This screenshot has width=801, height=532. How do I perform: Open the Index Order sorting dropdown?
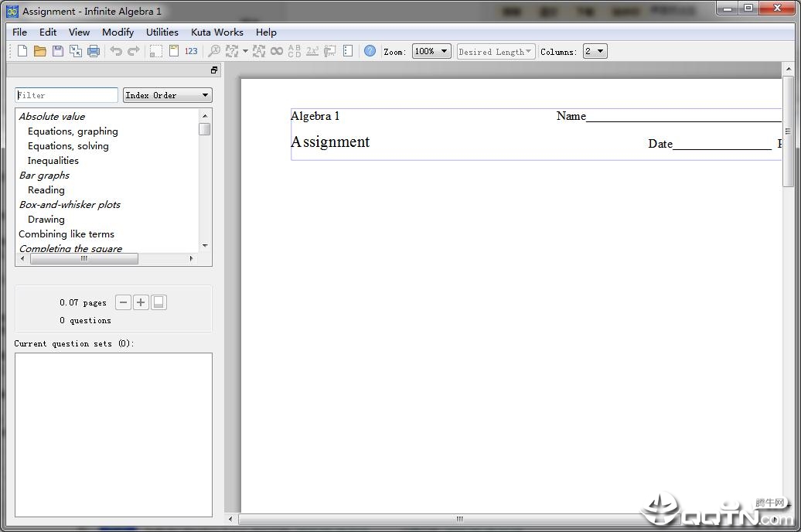[168, 95]
